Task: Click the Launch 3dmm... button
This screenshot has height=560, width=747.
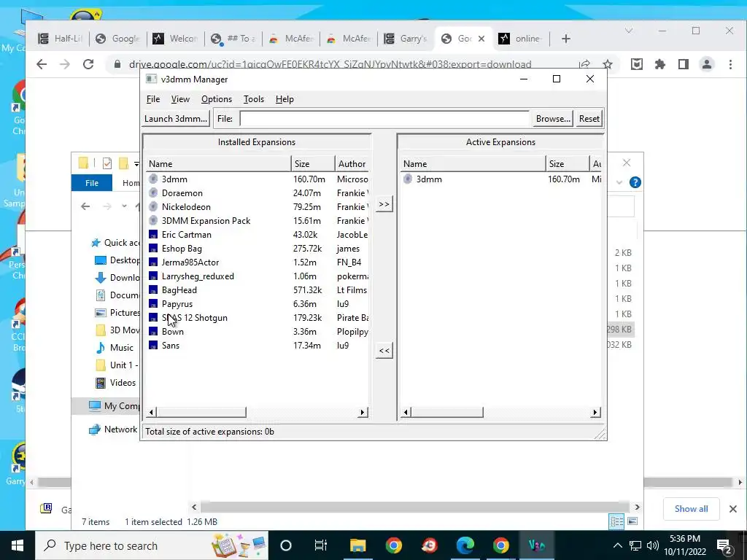Action: tap(176, 119)
